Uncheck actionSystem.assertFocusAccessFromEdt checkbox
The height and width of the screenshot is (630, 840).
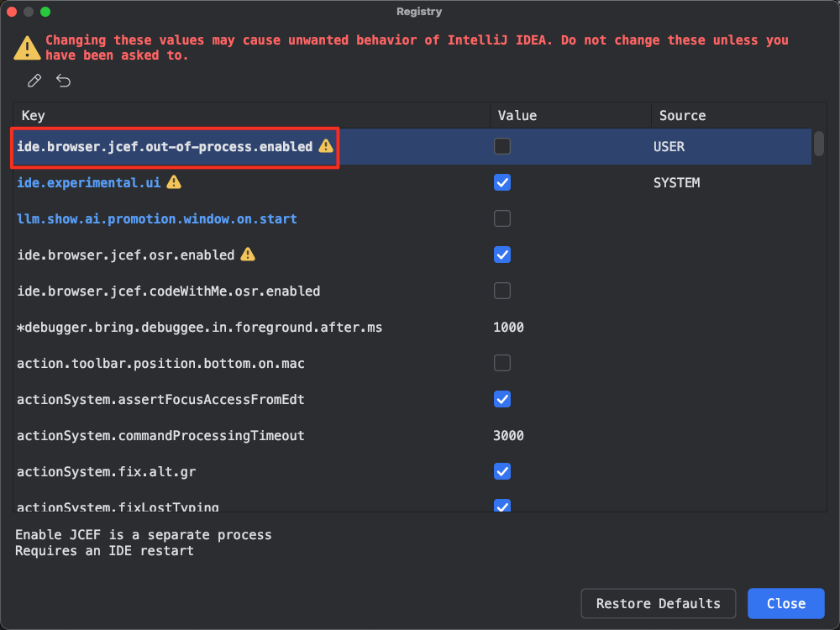point(502,399)
